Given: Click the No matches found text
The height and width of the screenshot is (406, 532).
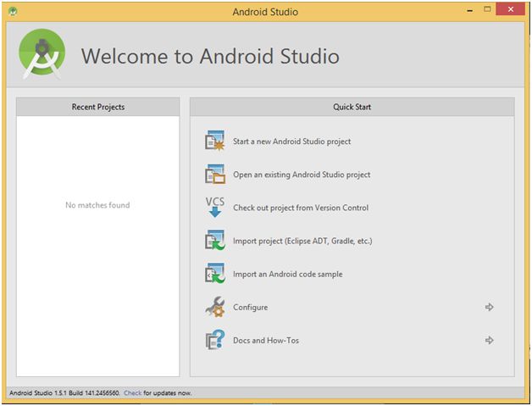Looking at the screenshot, I should (x=97, y=205).
